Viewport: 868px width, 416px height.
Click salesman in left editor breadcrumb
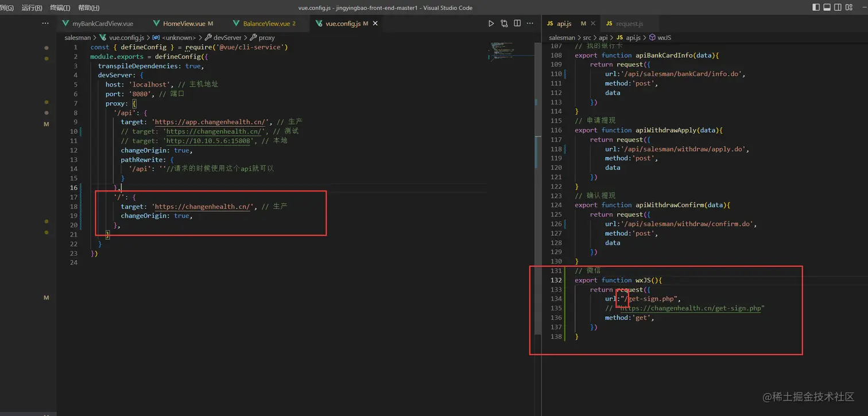77,37
